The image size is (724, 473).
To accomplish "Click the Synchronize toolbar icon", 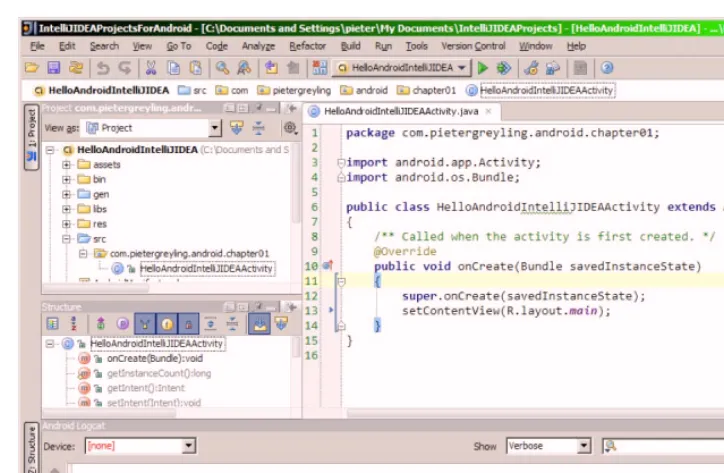I will [x=76, y=68].
